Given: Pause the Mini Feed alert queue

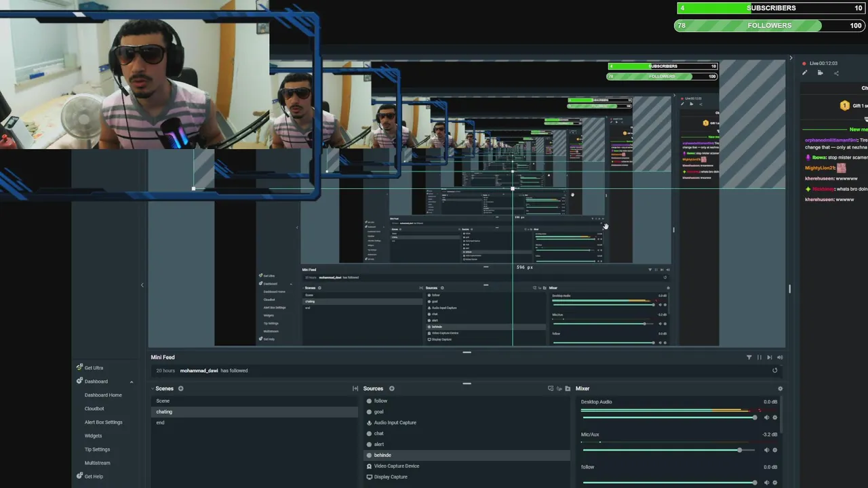Looking at the screenshot, I should (759, 357).
